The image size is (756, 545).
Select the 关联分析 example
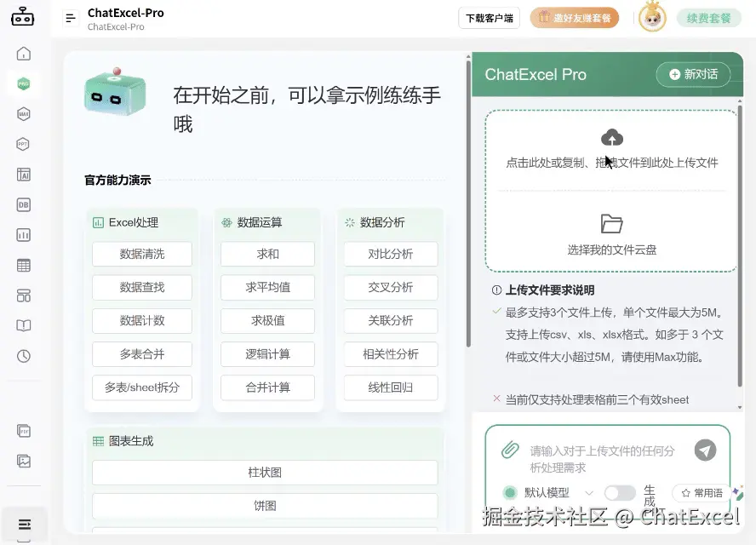click(391, 320)
